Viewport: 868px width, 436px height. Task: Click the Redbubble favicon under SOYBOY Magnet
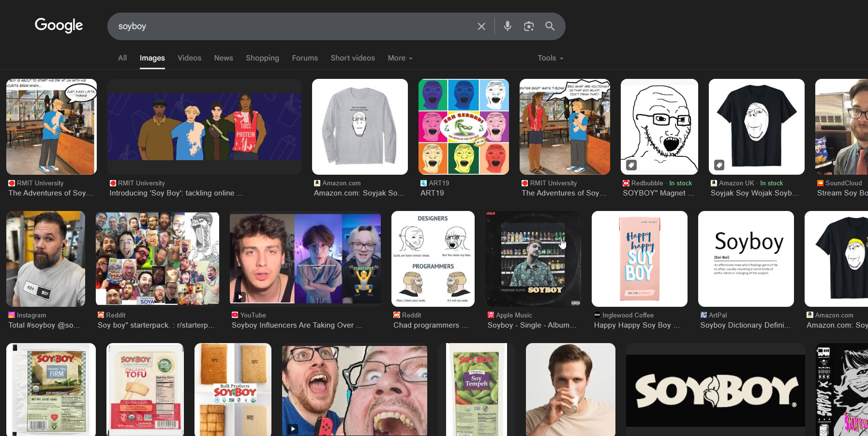click(x=626, y=183)
